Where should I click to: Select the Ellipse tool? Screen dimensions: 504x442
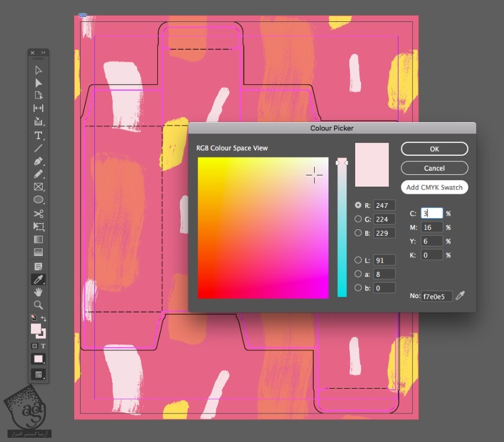tap(39, 200)
